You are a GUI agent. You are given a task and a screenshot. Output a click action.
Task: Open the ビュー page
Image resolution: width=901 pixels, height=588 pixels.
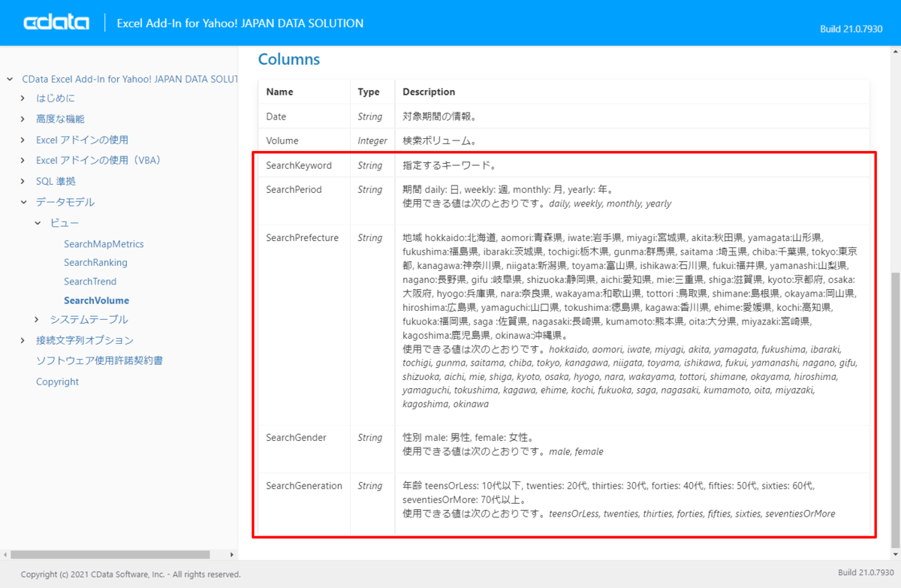click(65, 223)
